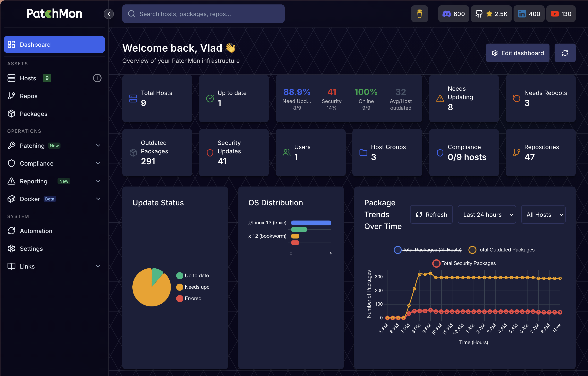Click the green 9 badge beside Hosts
The height and width of the screenshot is (376, 588).
pyautogui.click(x=47, y=78)
